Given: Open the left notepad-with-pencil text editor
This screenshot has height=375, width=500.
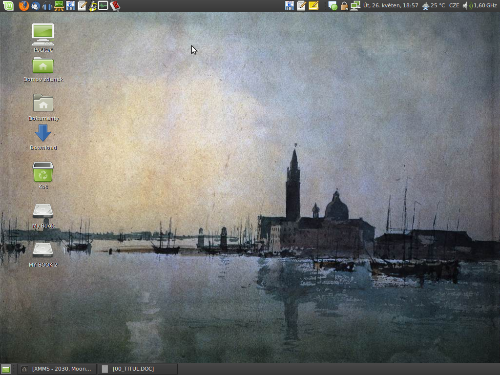Looking at the screenshot, I should [x=82, y=6].
